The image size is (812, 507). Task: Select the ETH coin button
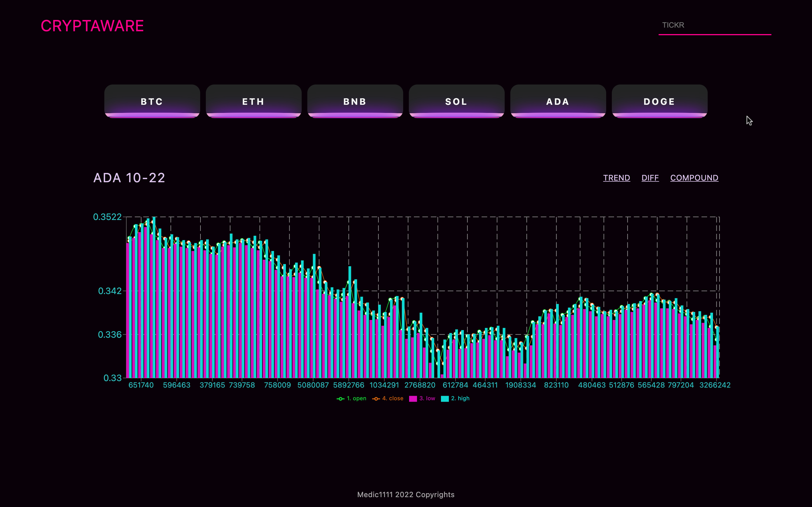[253, 101]
